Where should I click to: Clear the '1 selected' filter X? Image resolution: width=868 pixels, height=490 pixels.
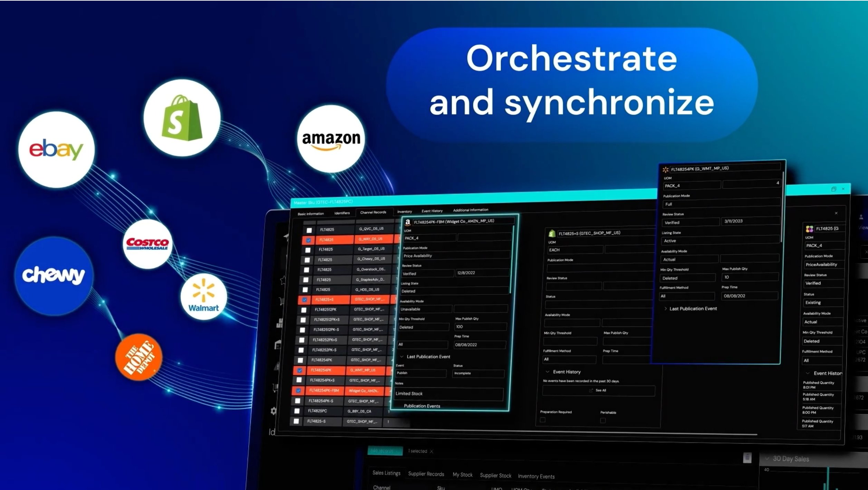coord(431,451)
